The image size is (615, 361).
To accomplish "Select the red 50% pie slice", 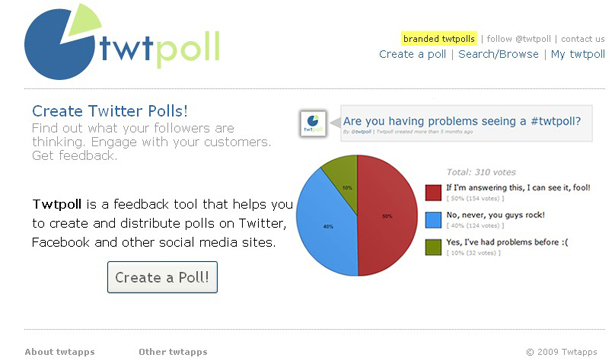I will [387, 216].
